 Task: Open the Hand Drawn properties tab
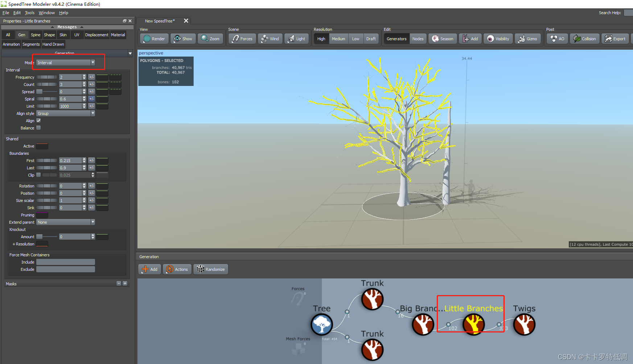pyautogui.click(x=53, y=44)
